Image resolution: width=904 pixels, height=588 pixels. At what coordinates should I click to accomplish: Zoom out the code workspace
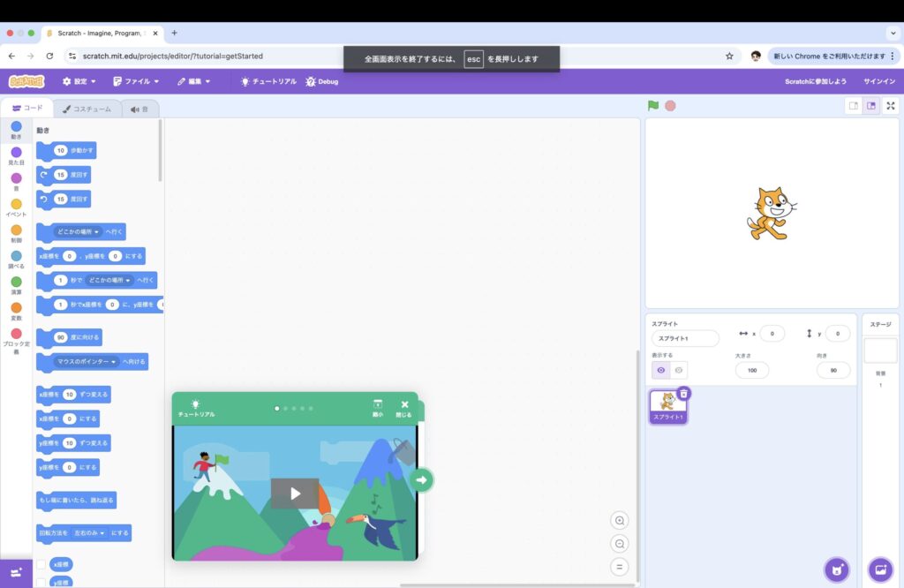pyautogui.click(x=619, y=544)
